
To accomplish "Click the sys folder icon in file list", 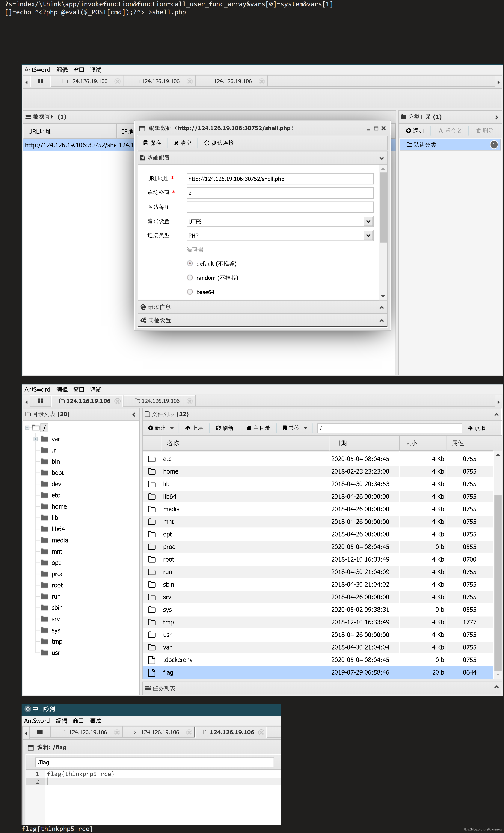I will point(152,610).
